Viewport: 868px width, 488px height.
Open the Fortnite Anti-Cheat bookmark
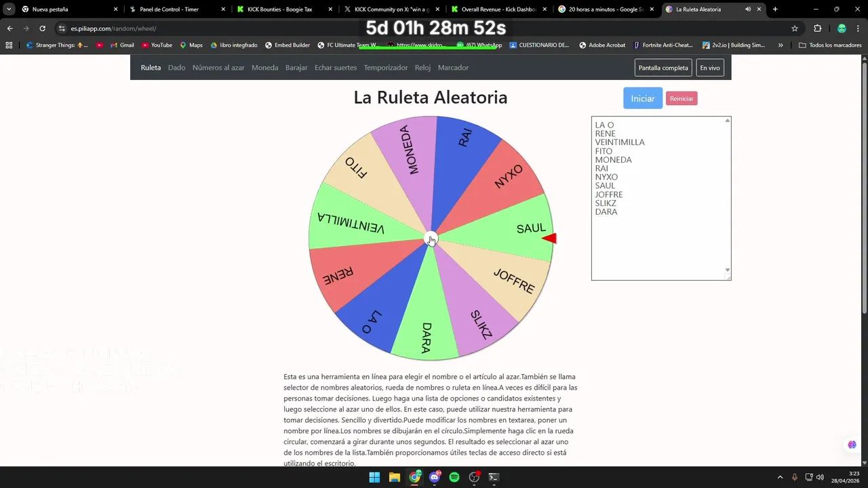point(663,45)
